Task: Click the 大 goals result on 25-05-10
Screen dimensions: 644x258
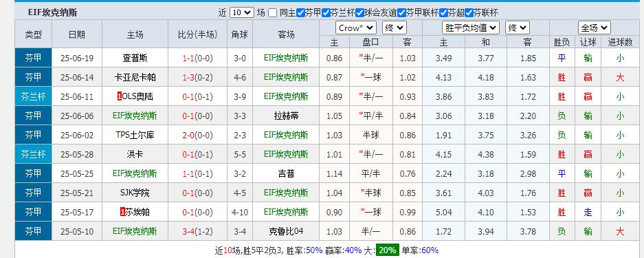Action: coord(620,231)
